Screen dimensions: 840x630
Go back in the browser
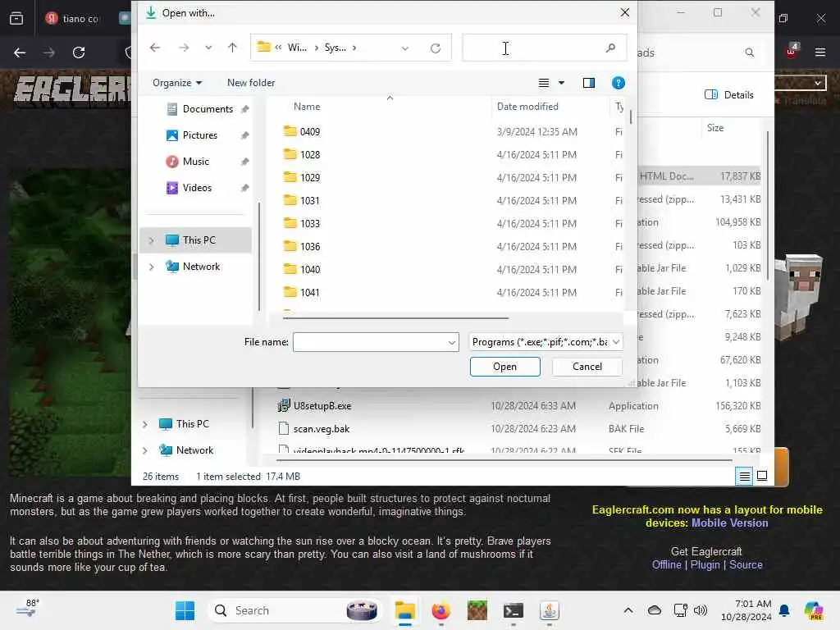pos(20,52)
